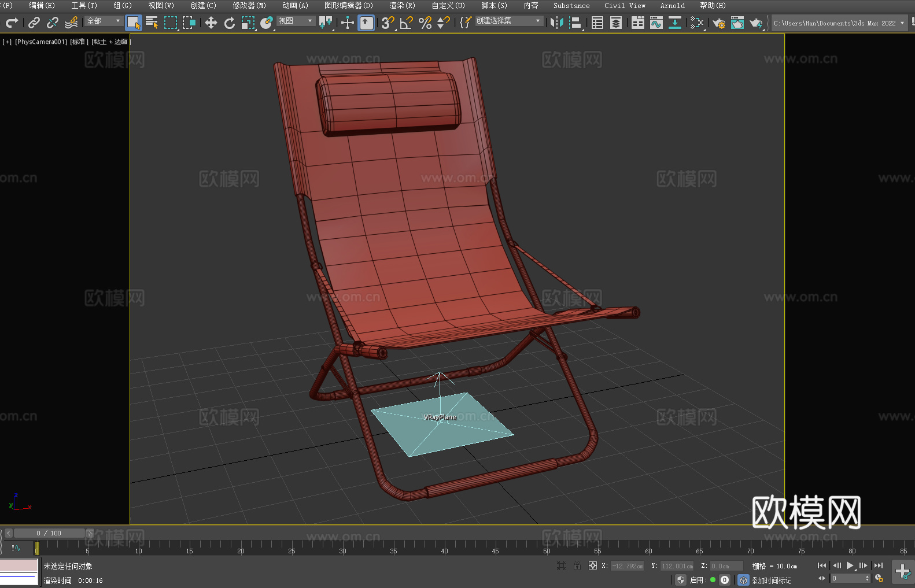Open 标准 viewport shading label menu
Viewport: 915px width, 588px height.
pyautogui.click(x=79, y=42)
